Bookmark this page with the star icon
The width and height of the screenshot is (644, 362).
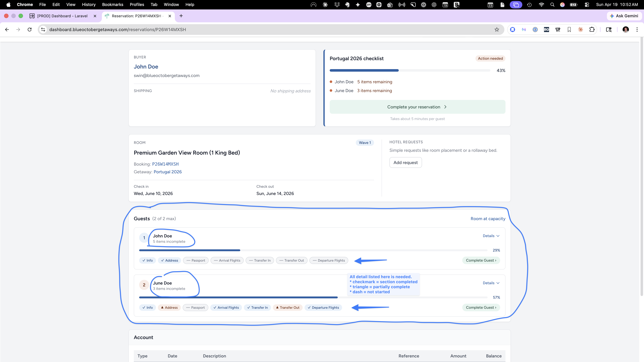[x=497, y=30]
